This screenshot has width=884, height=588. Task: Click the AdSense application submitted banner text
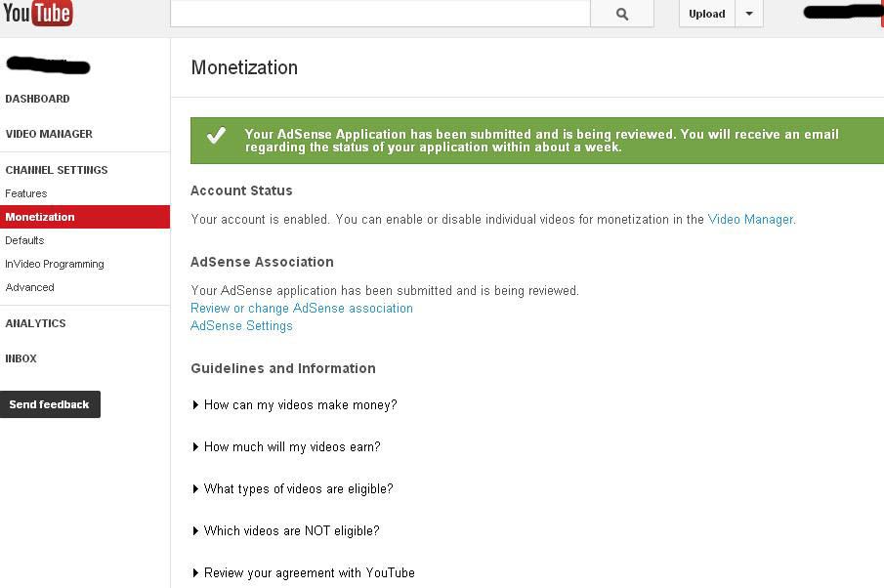[542, 141]
